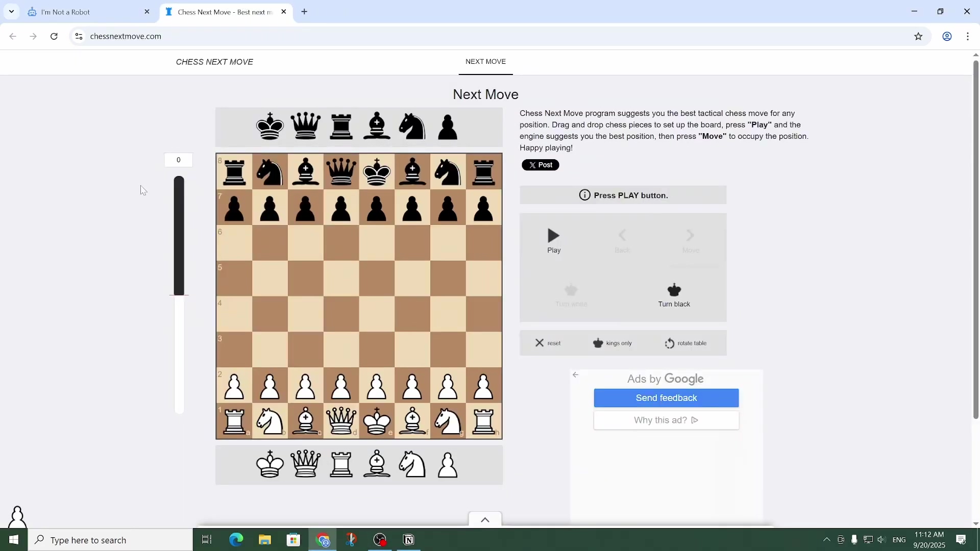Select the black bishop from the top piece tray
Viewport: 980px width, 551px height.
[377, 127]
